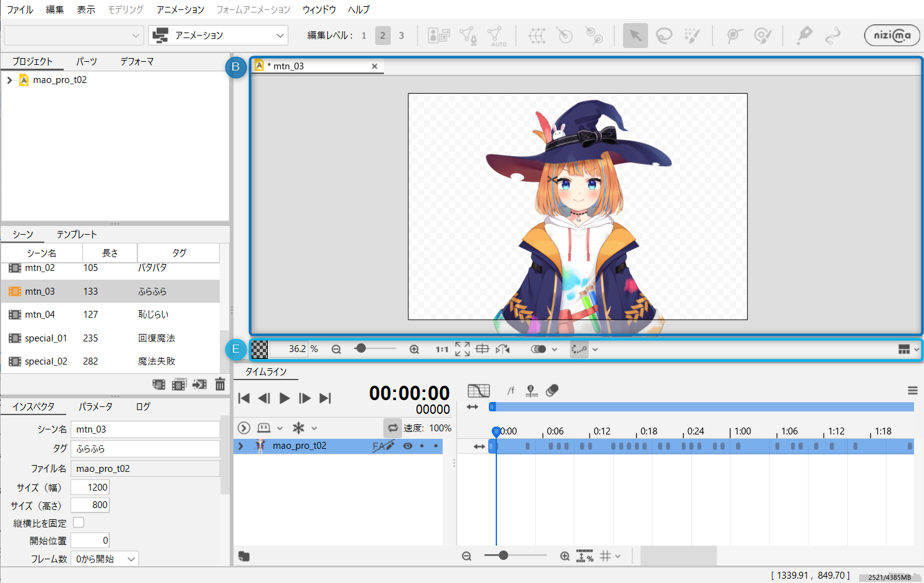Screen dimensions: 924x583
Task: Click the nizima button
Action: coord(892,36)
